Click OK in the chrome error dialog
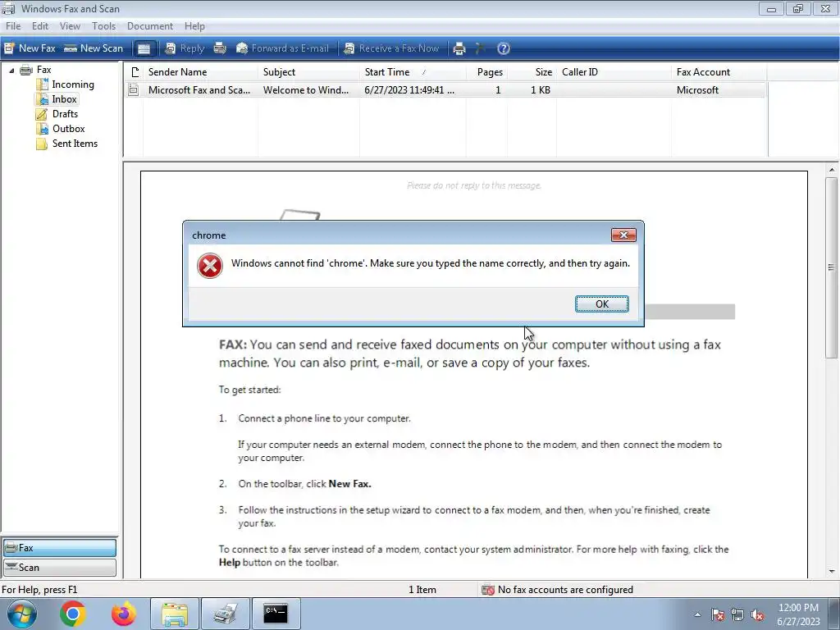 coord(601,304)
